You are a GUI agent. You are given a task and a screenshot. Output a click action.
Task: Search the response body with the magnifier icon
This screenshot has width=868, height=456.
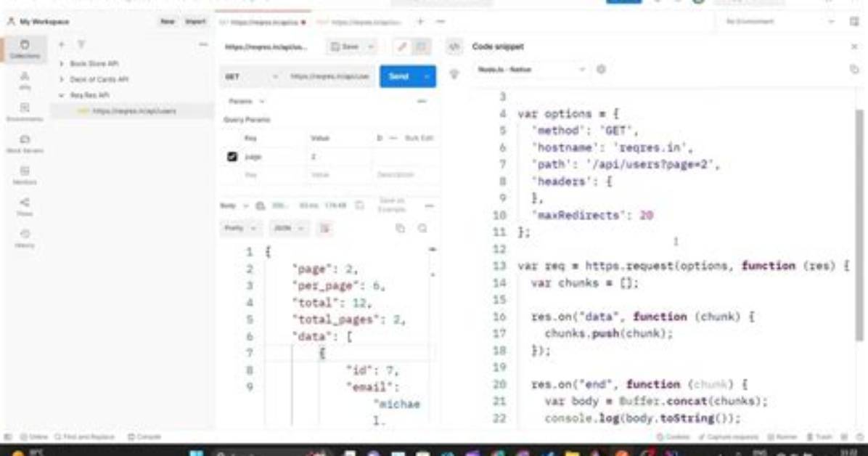coord(422,228)
